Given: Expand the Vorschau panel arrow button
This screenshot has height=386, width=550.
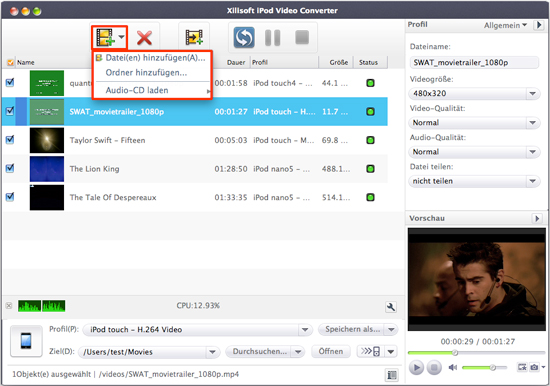Looking at the screenshot, I should 537,218.
